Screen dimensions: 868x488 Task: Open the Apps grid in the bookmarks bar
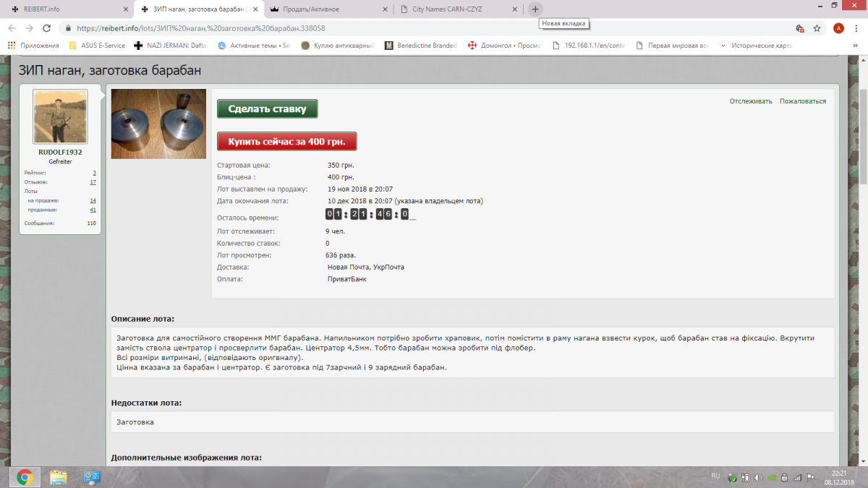[x=12, y=45]
